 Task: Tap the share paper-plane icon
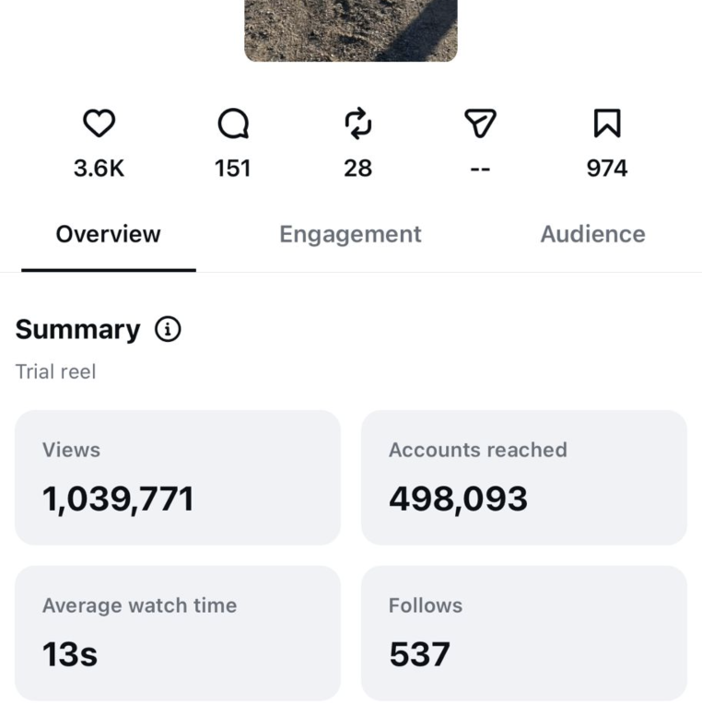click(x=481, y=123)
